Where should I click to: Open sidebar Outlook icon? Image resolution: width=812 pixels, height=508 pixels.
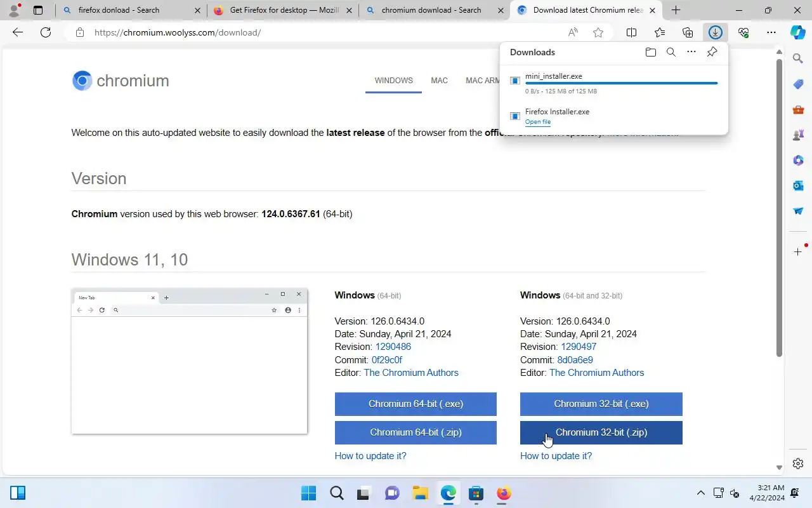click(798, 185)
